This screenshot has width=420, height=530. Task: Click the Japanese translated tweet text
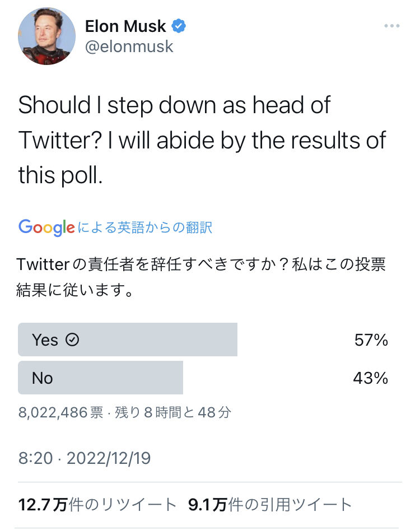202,277
